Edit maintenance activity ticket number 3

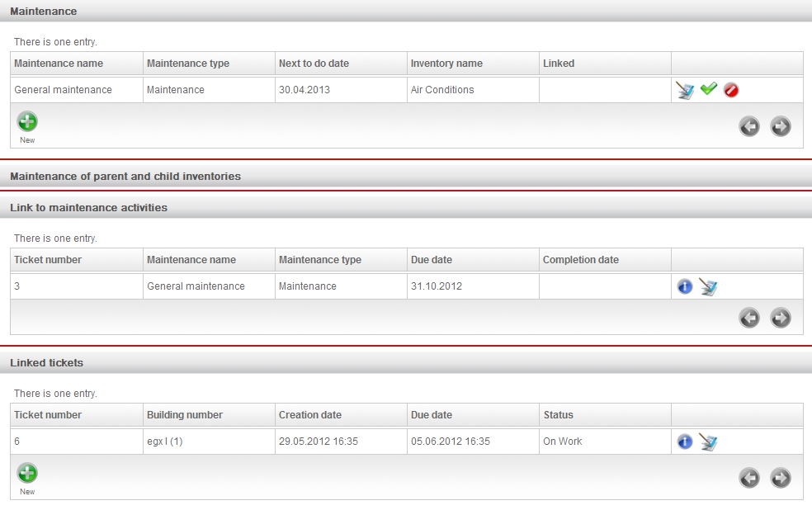(708, 286)
